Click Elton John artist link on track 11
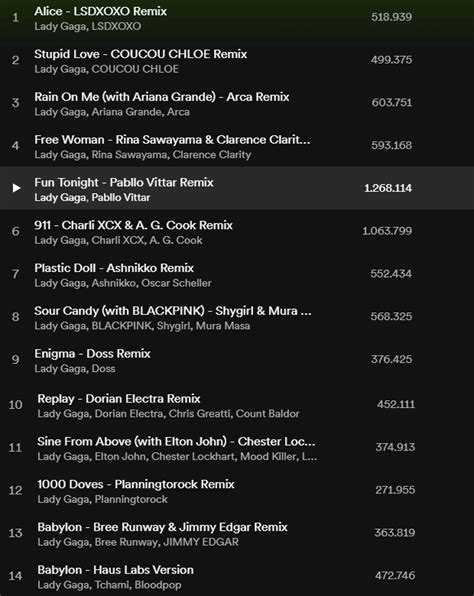The image size is (474, 596). [x=120, y=457]
